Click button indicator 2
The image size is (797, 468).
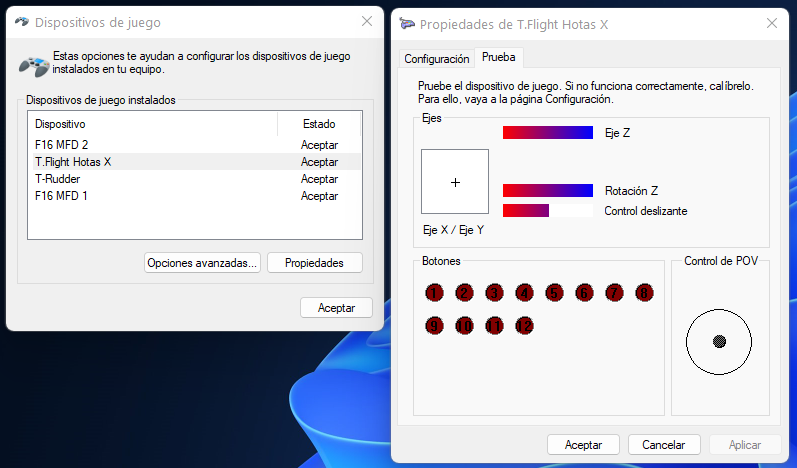[464, 293]
